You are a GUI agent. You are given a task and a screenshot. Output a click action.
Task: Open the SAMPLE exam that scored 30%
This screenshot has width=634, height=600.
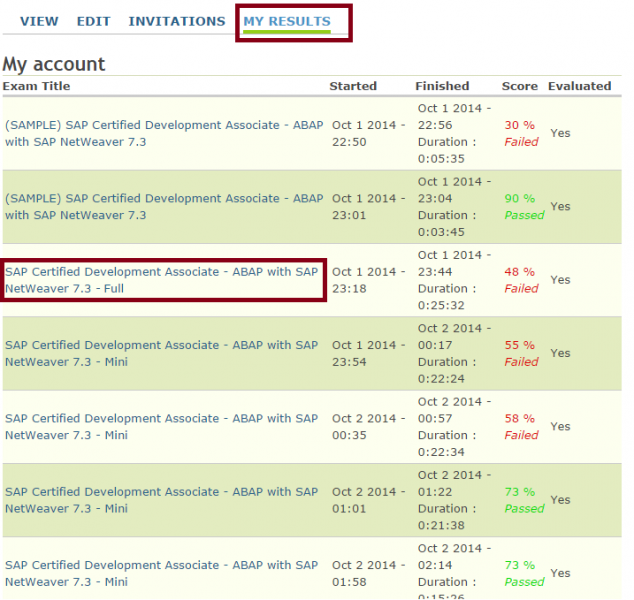(164, 133)
